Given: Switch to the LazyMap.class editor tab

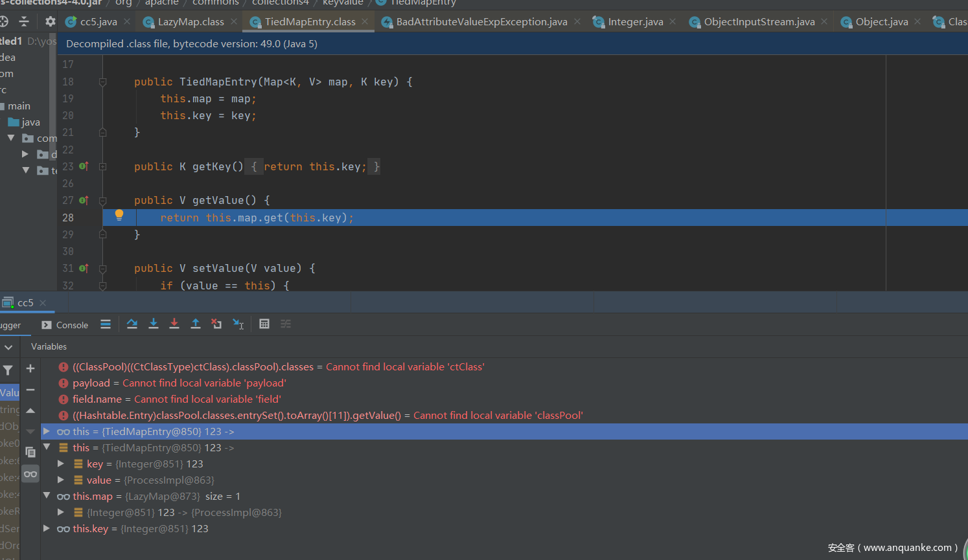Looking at the screenshot, I should coord(190,22).
